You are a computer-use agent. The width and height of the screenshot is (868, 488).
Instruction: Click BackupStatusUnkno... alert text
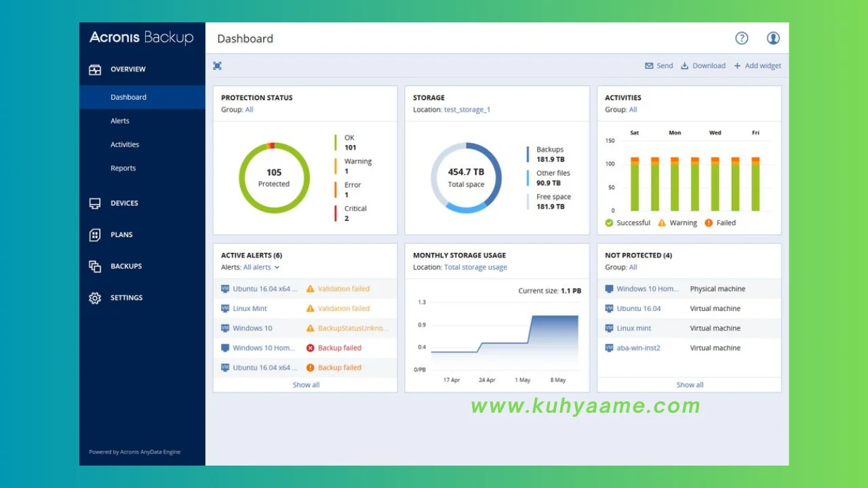(353, 328)
